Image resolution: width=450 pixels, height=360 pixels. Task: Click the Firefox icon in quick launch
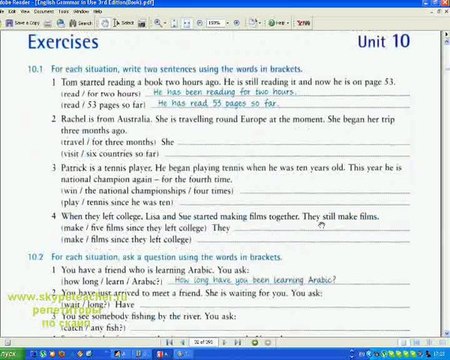(62, 354)
